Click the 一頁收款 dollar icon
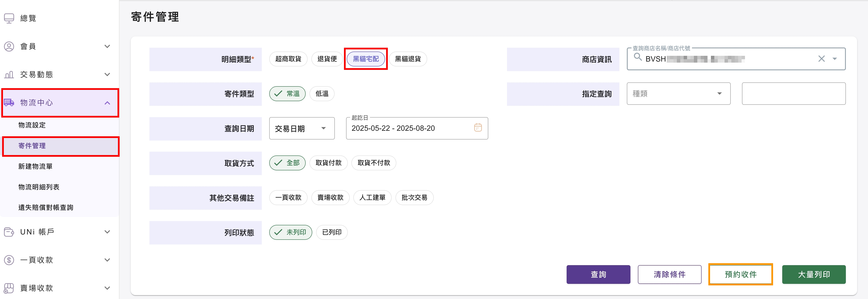Screen dimensions: 868x299 pyautogui.click(x=9, y=260)
